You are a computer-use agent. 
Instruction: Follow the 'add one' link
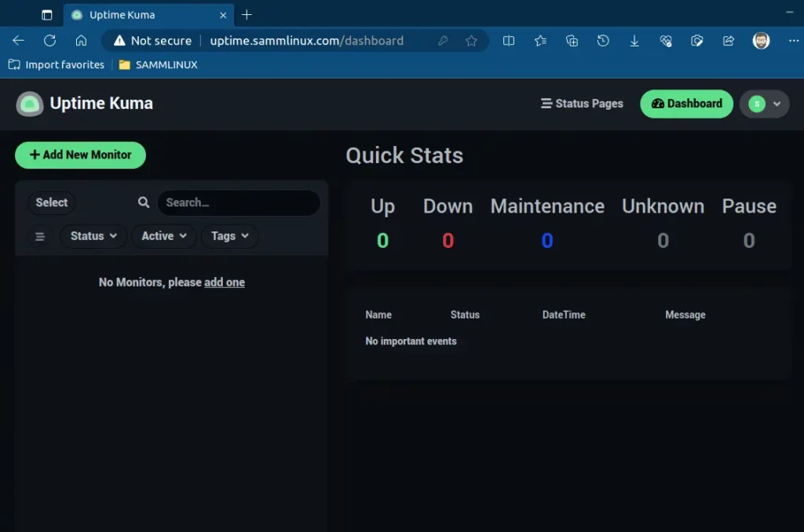(225, 282)
